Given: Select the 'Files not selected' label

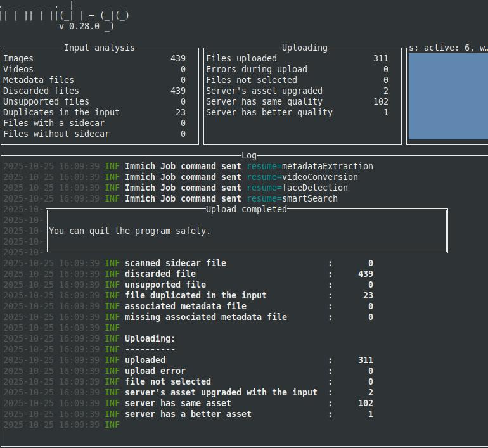Looking at the screenshot, I should point(252,80).
